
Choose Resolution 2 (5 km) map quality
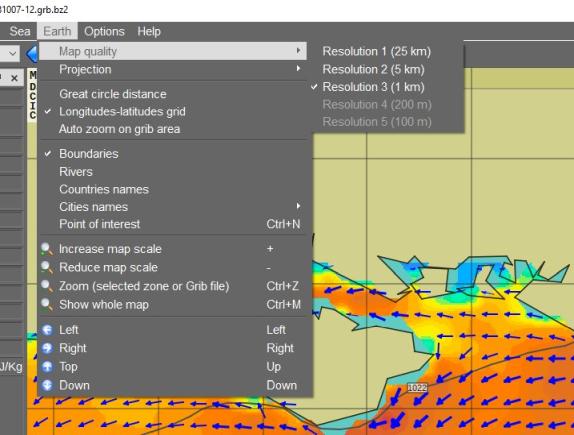[x=373, y=69]
